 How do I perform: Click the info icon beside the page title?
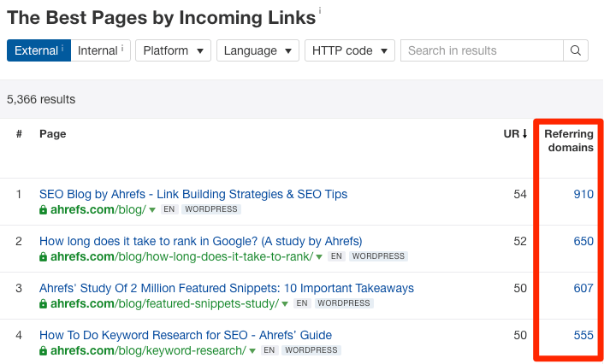320,10
